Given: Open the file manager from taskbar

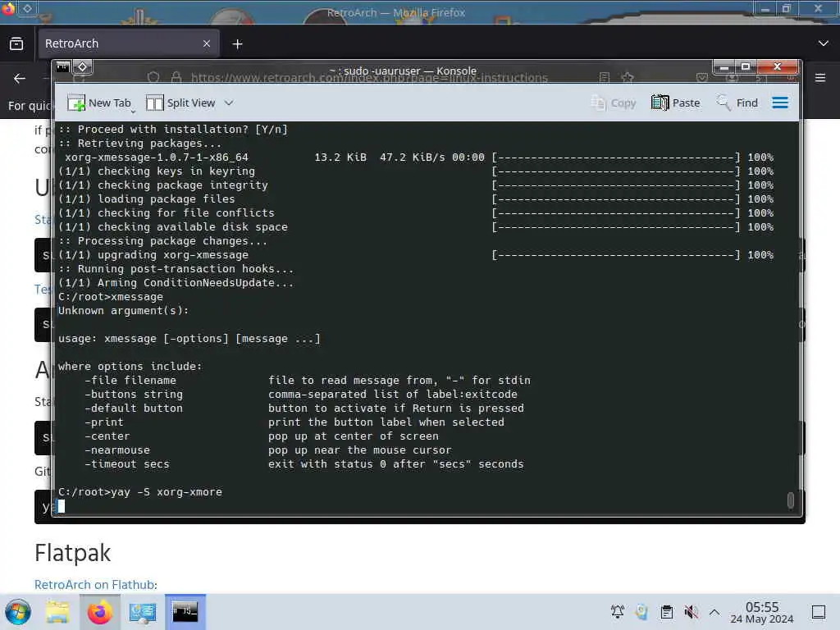Looking at the screenshot, I should point(57,612).
